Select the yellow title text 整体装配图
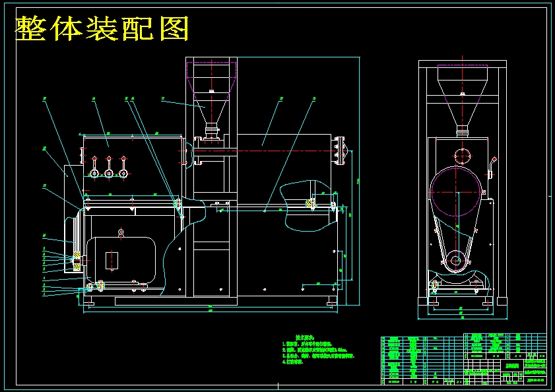The image size is (555, 392). click(x=102, y=28)
